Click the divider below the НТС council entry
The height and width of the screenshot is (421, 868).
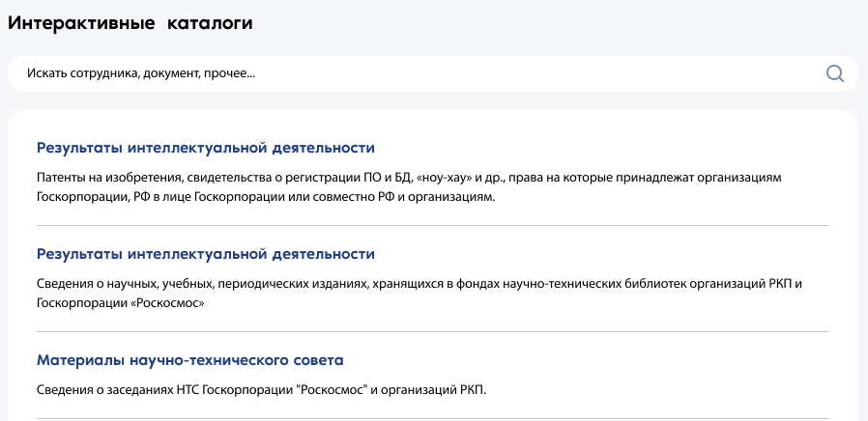point(433,419)
